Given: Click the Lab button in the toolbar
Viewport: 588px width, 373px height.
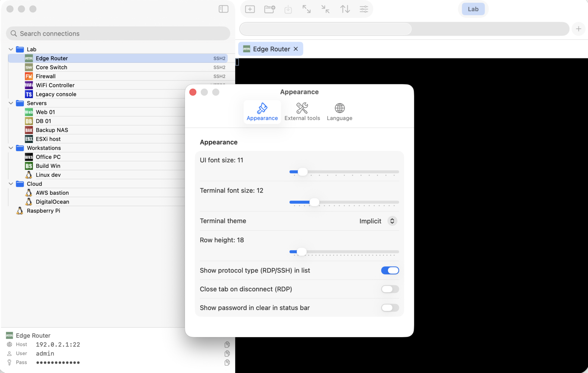Looking at the screenshot, I should pos(473,9).
